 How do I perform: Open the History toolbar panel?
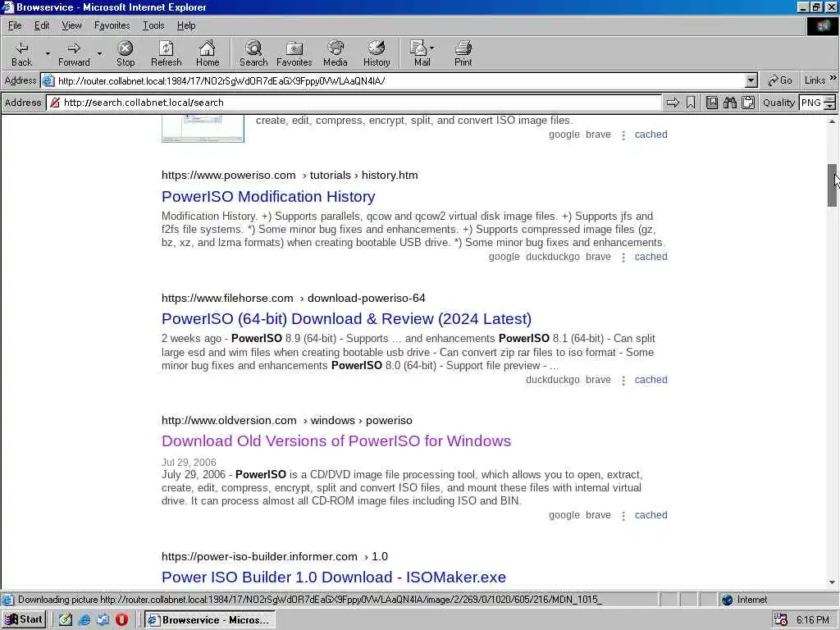[x=377, y=53]
